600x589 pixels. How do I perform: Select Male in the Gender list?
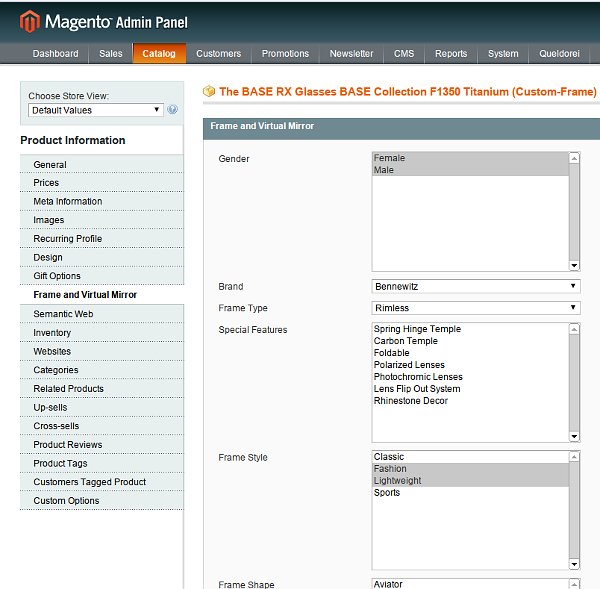click(470, 170)
